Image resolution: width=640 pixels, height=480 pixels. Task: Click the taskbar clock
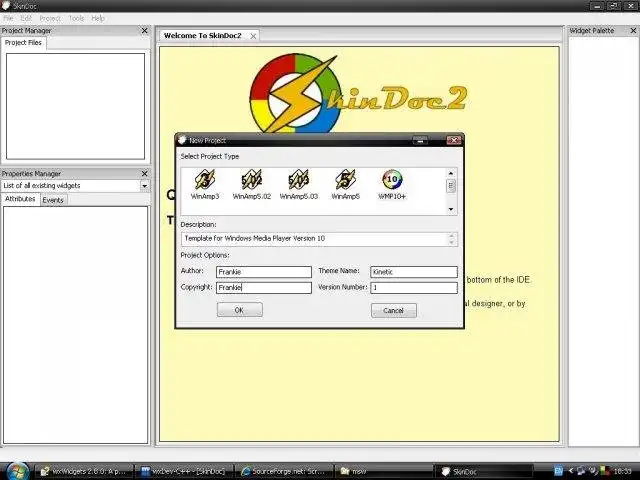coord(623,471)
